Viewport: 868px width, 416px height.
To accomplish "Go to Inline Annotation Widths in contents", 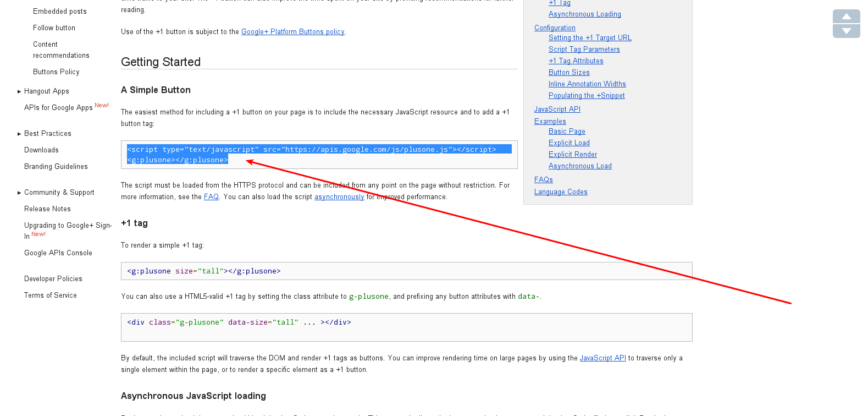I will (587, 84).
